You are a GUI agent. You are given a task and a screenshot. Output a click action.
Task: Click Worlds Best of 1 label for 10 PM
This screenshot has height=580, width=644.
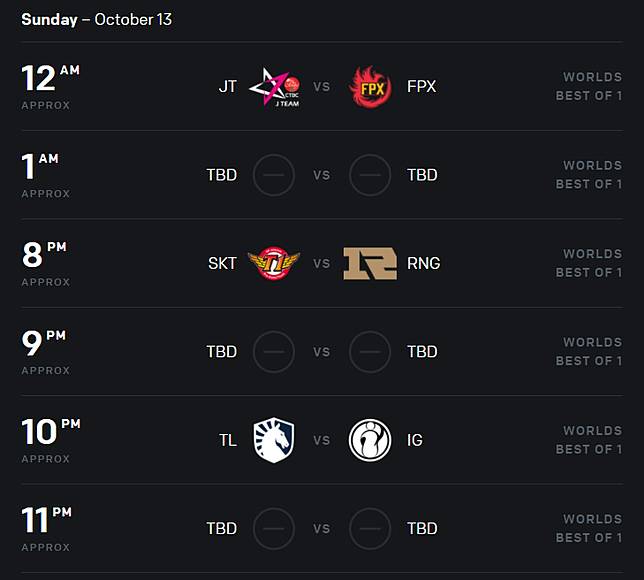pos(589,440)
